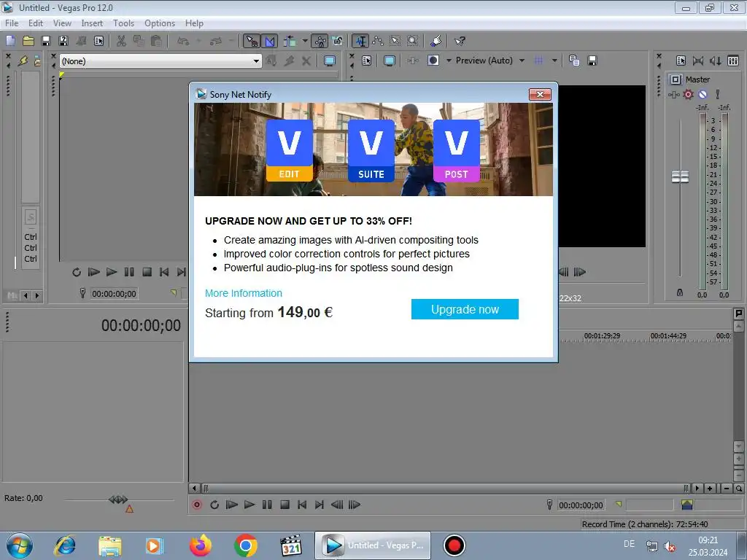
Task: Copy preview snapshot to clipboard
Action: pos(574,61)
